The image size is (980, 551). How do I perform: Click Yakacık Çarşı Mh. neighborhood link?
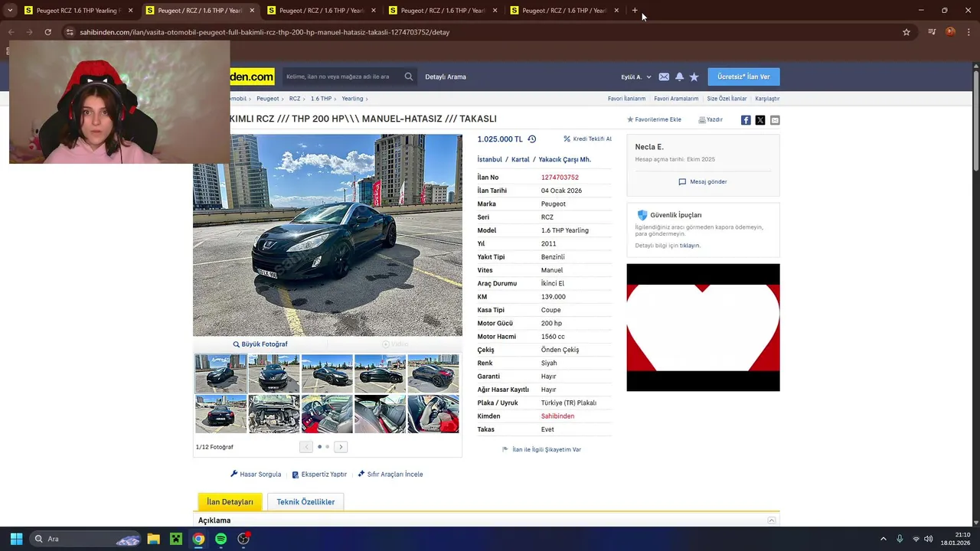tap(565, 160)
